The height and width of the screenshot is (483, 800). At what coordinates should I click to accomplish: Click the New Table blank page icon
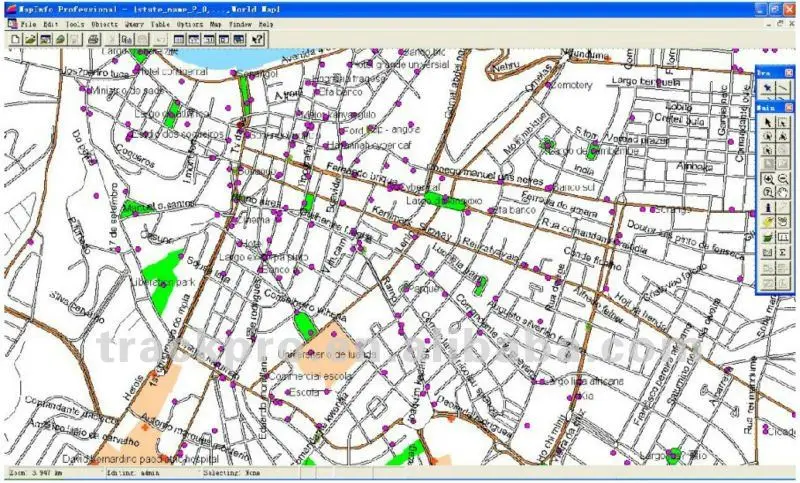(x=15, y=39)
